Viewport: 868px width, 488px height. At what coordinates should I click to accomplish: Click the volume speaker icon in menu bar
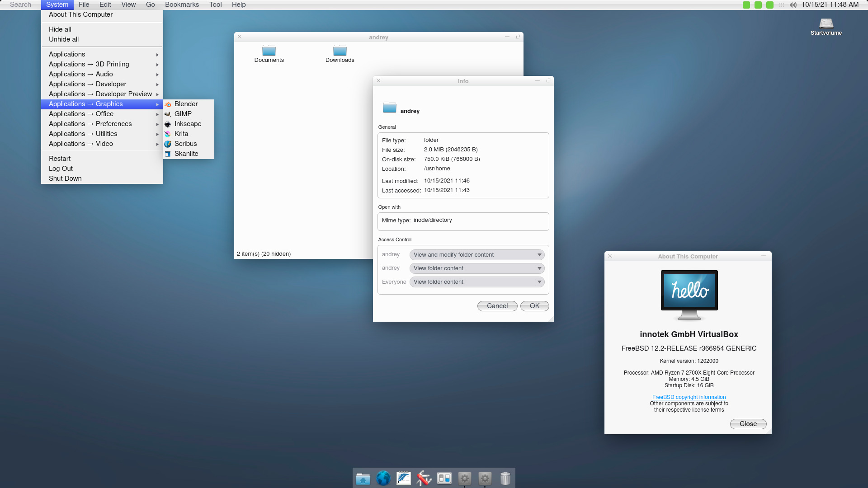(793, 5)
